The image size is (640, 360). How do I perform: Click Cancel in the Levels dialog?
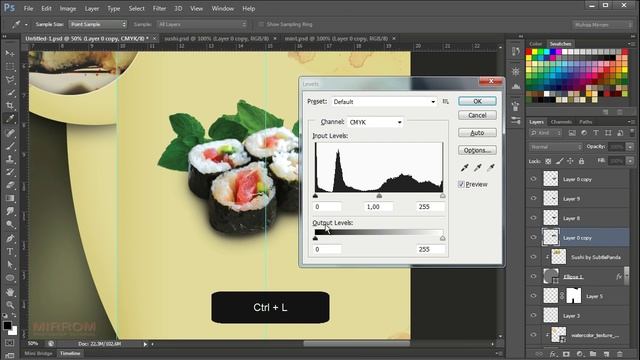click(x=477, y=116)
